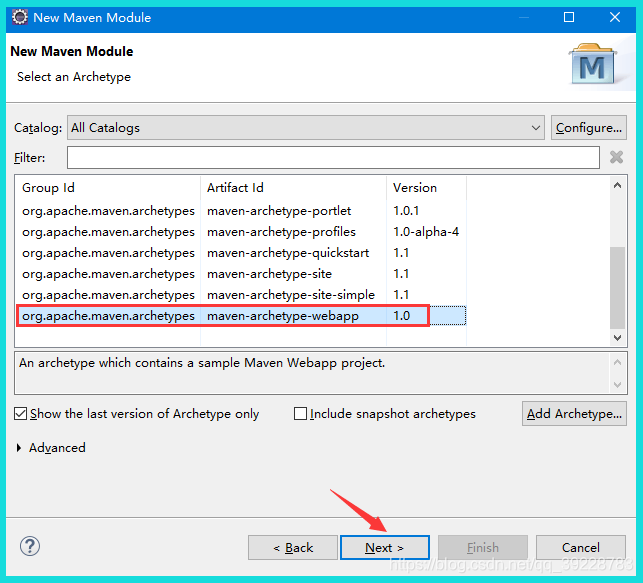Image resolution: width=643 pixels, height=583 pixels.
Task: Select maven-archetype-quickstart row
Action: tap(240, 253)
